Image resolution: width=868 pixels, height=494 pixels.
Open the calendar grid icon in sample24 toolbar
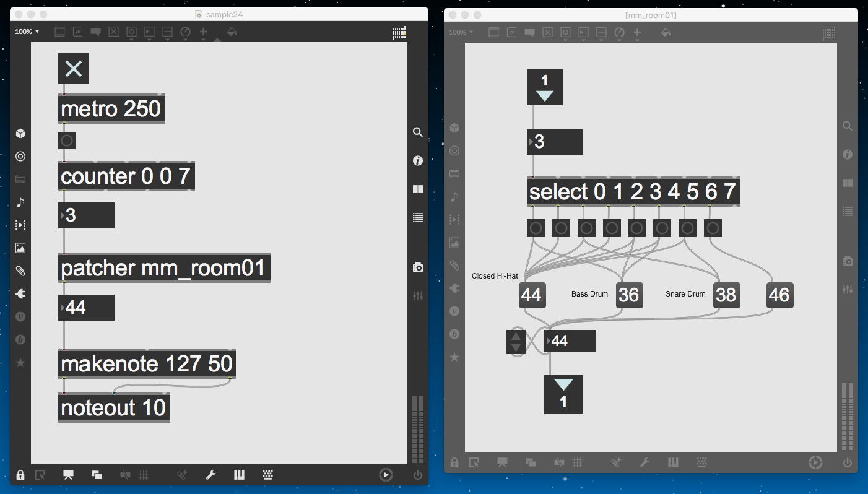[399, 33]
